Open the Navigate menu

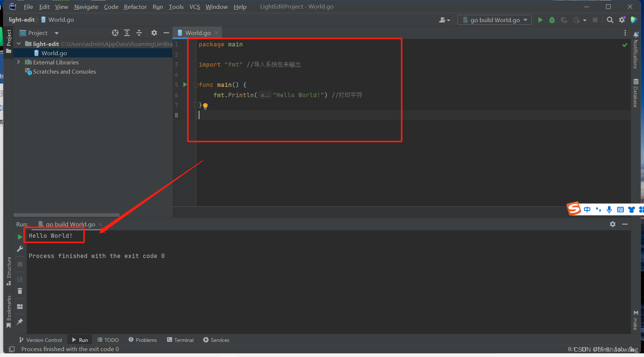[x=86, y=7]
